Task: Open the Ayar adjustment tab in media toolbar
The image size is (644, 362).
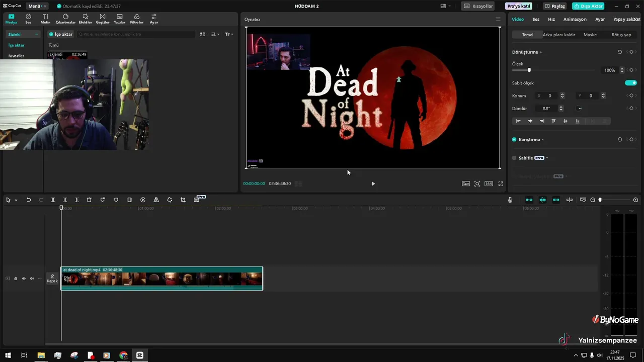Action: [154, 19]
